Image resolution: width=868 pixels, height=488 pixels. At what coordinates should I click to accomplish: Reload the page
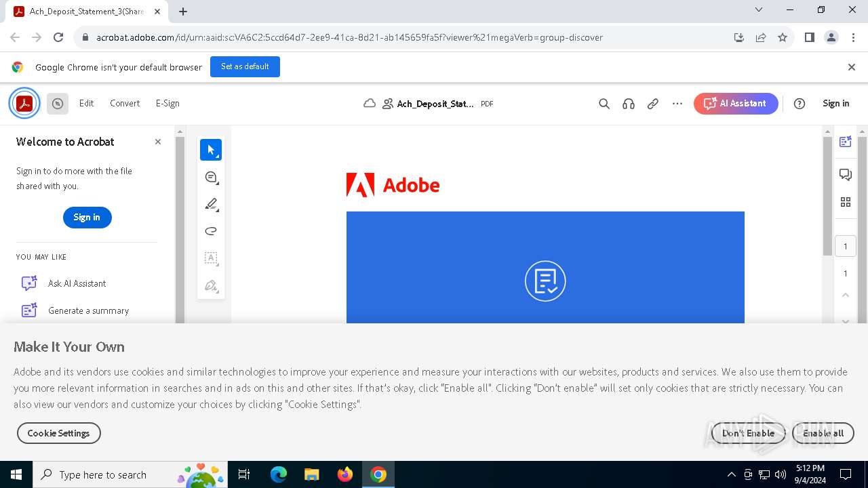(58, 38)
